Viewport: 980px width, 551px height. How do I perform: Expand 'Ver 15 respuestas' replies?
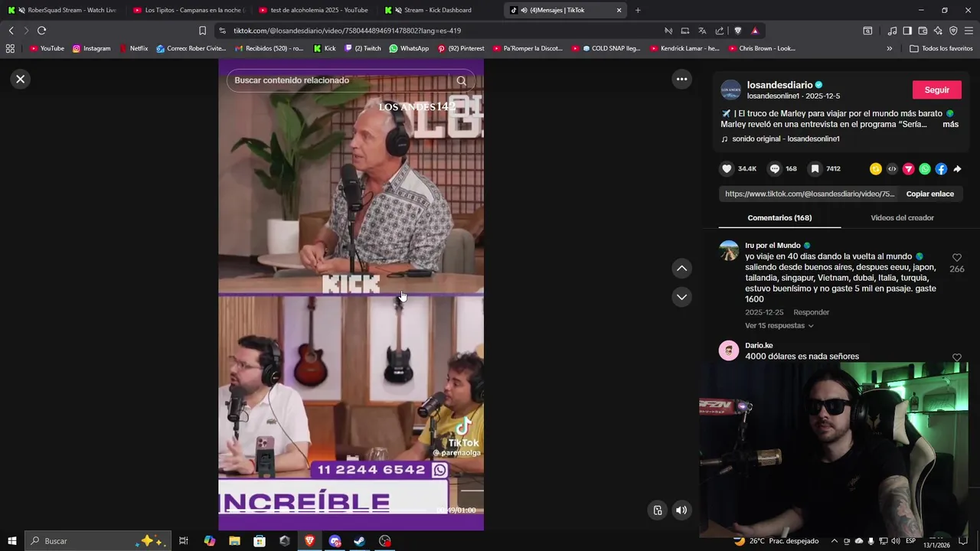coord(779,325)
